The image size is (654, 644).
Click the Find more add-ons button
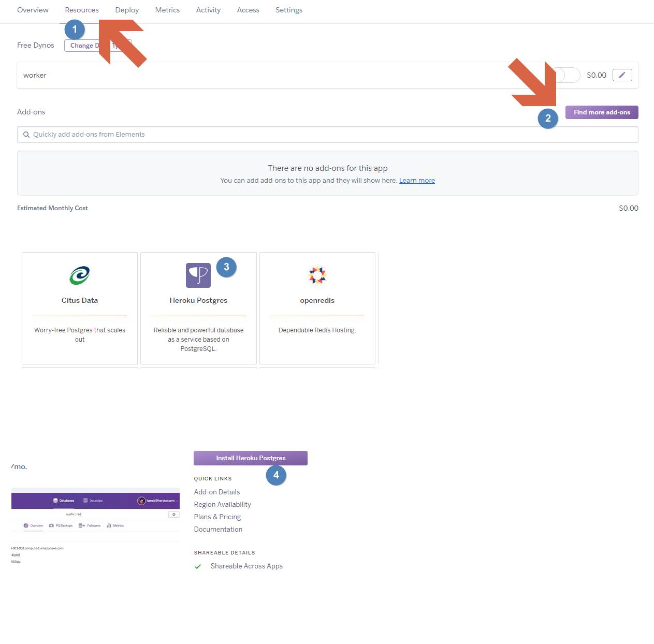[601, 112]
